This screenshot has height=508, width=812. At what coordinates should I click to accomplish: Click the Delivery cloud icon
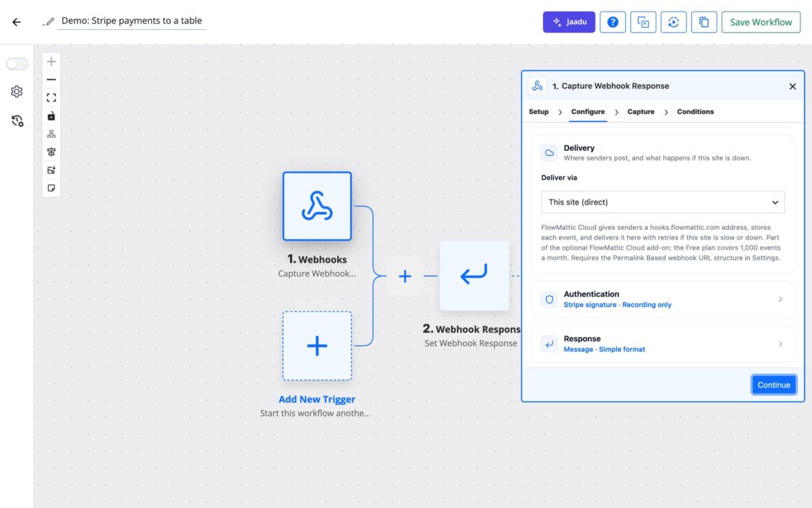tap(550, 153)
